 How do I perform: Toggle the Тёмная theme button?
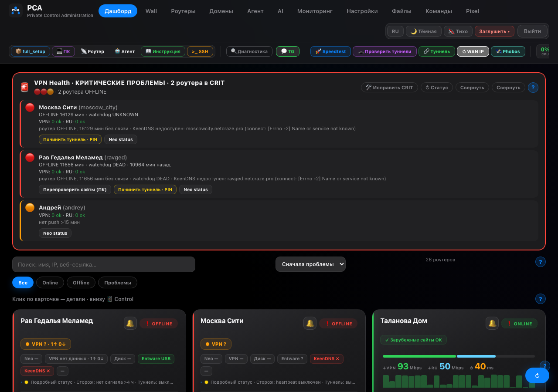coord(423,31)
